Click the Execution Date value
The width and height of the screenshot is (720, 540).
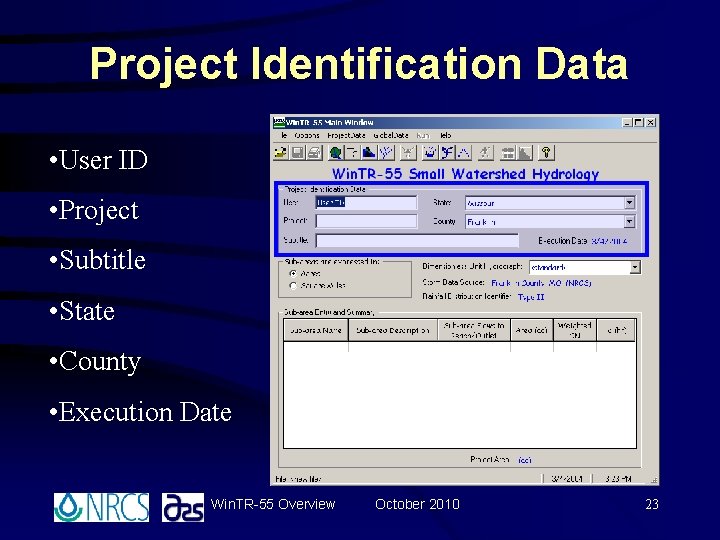click(609, 241)
